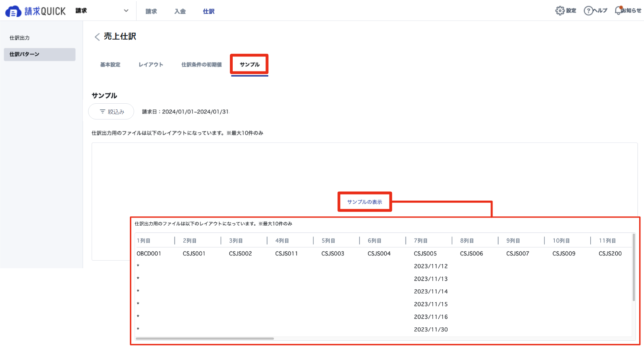The height and width of the screenshot is (356, 644).
Task: Select the cell CSJS005
Action: coord(425,253)
